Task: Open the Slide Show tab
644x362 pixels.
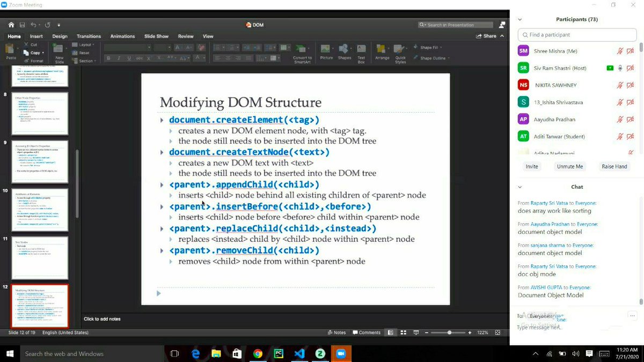Action: pos(156,36)
